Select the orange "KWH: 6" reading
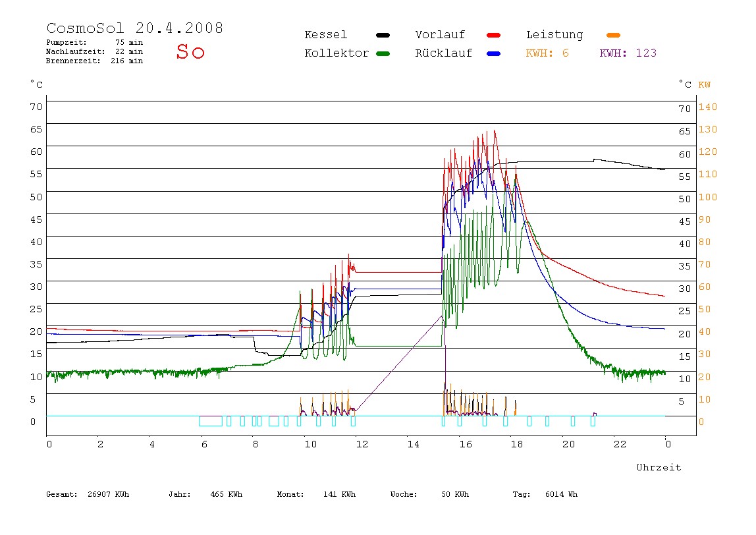 click(547, 53)
